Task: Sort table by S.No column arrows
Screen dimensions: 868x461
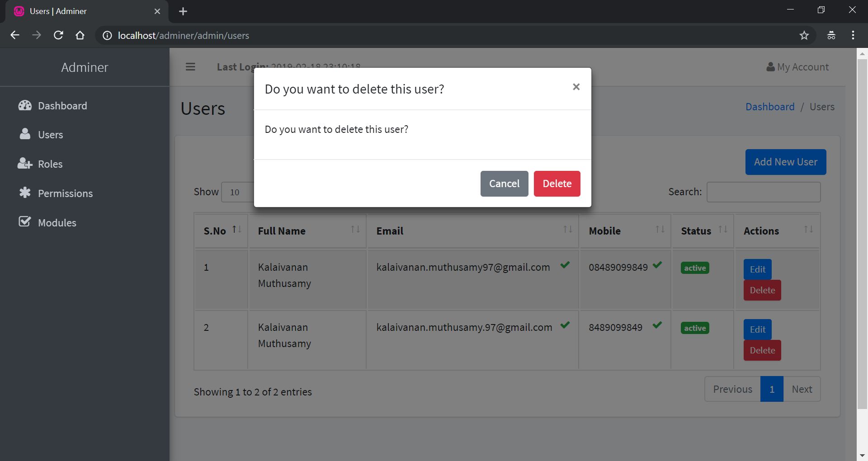Action: click(237, 230)
